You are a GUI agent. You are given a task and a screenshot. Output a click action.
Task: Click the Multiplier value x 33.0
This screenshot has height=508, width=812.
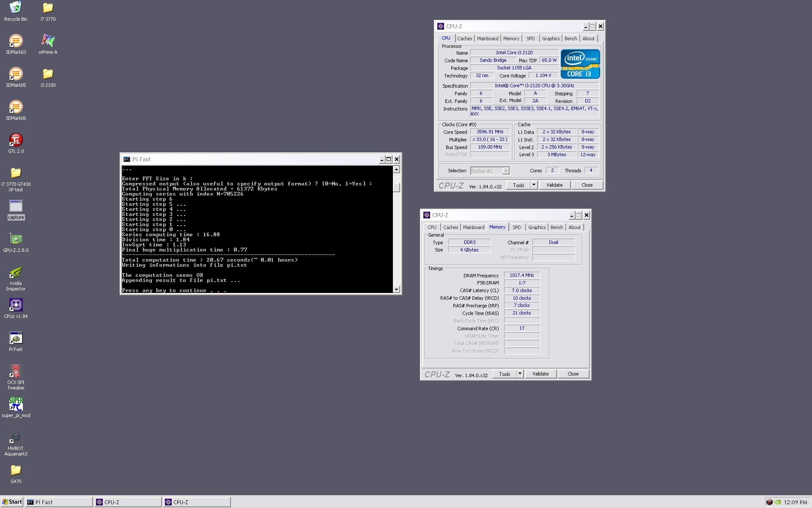(x=490, y=139)
